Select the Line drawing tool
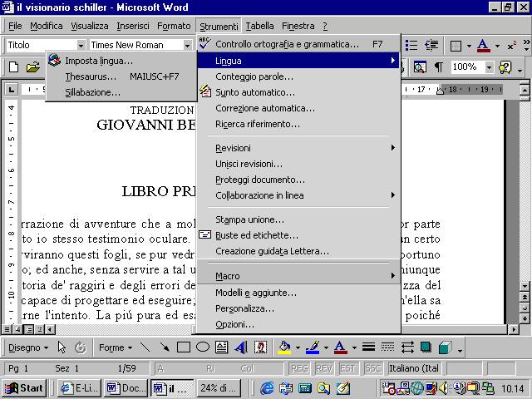This screenshot has width=532, height=399. pyautogui.click(x=145, y=347)
